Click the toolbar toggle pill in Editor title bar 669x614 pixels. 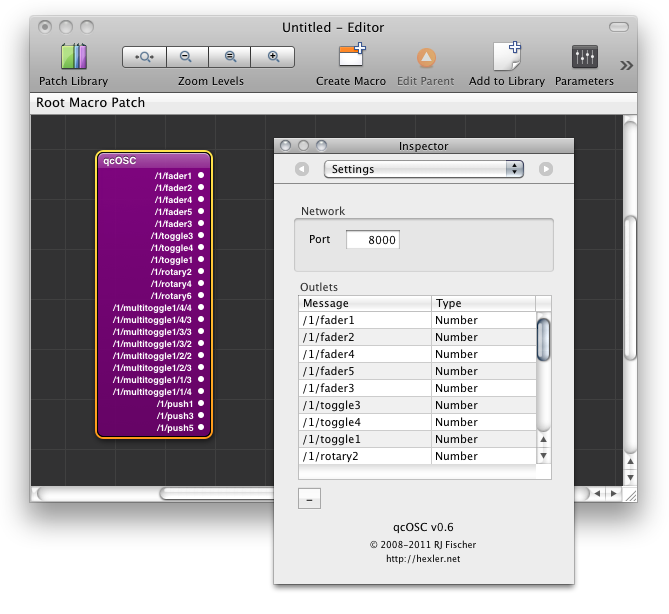click(x=619, y=27)
